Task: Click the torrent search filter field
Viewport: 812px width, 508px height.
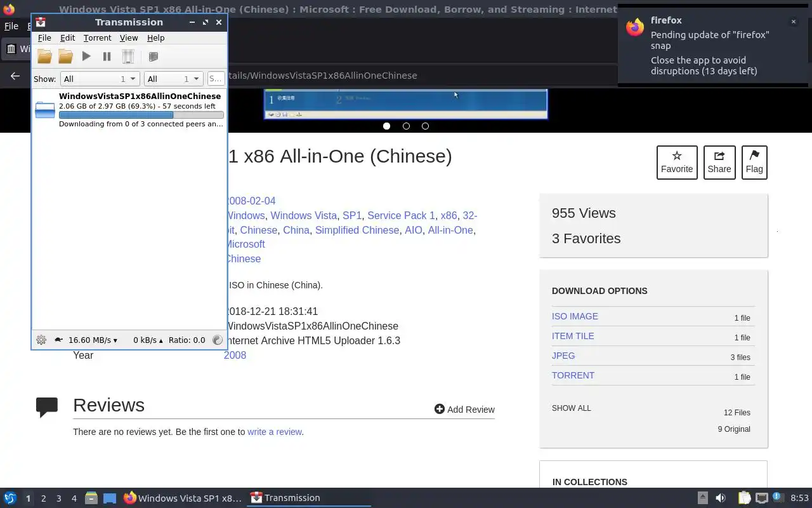Action: (x=216, y=79)
